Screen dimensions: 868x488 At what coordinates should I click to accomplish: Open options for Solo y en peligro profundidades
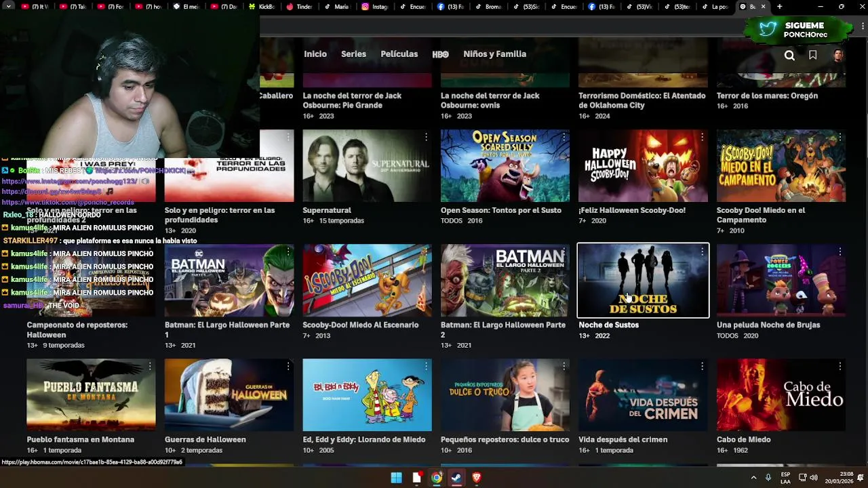pyautogui.click(x=288, y=137)
